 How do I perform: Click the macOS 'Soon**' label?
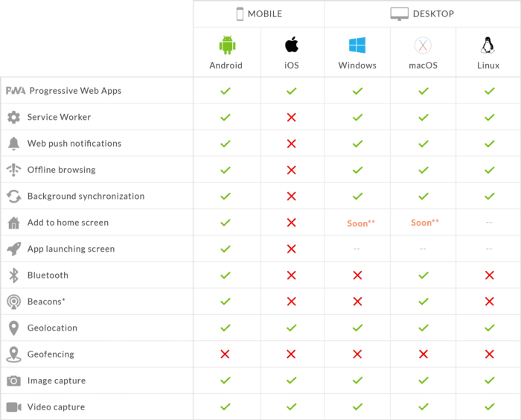pyautogui.click(x=424, y=223)
